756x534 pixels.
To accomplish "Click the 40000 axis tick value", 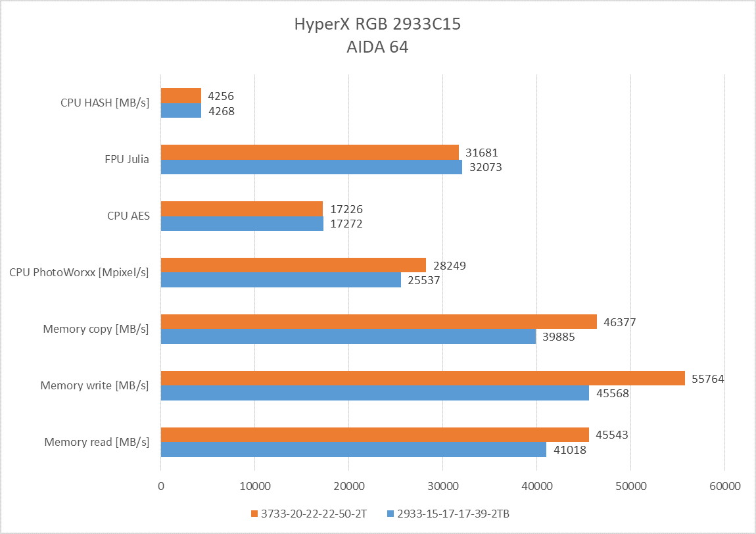I will point(537,486).
